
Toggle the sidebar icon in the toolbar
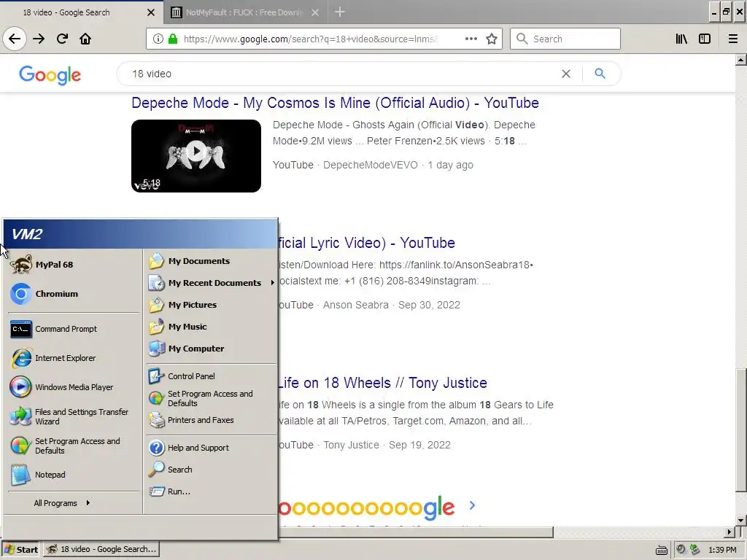click(x=705, y=39)
